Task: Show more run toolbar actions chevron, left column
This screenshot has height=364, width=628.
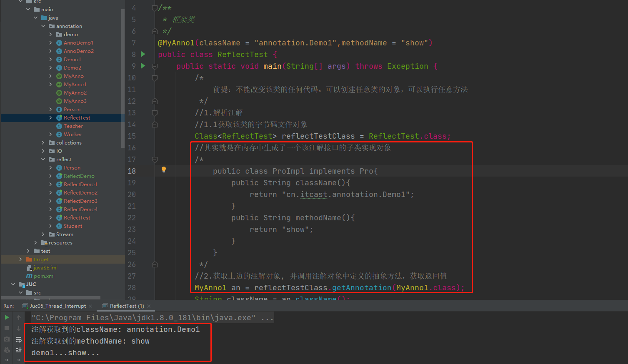Action: [x=7, y=360]
